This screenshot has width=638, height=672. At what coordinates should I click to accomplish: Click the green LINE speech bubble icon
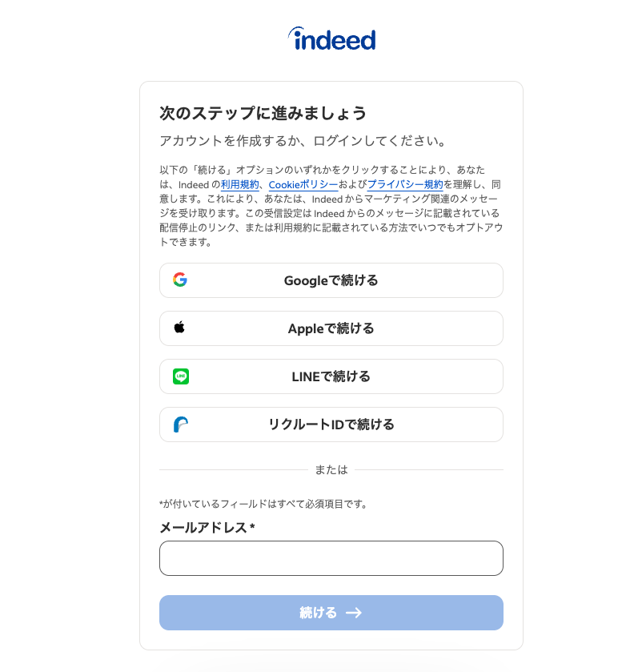pyautogui.click(x=181, y=376)
